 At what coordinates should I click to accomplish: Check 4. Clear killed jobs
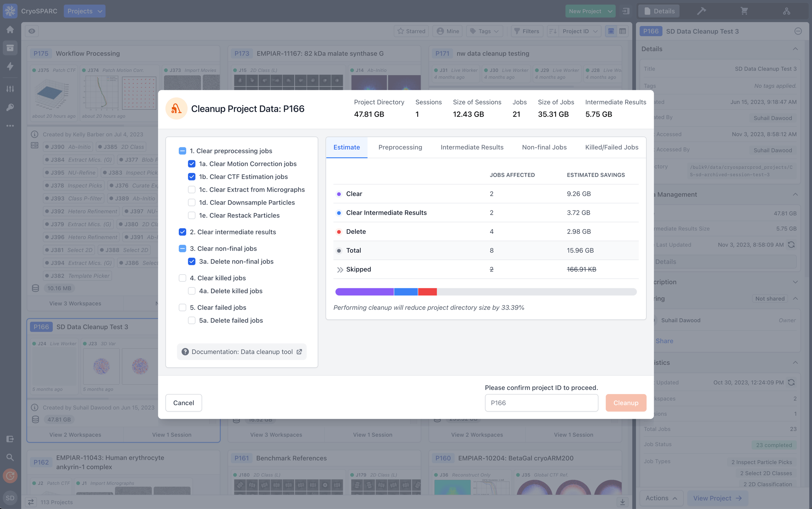pyautogui.click(x=182, y=278)
